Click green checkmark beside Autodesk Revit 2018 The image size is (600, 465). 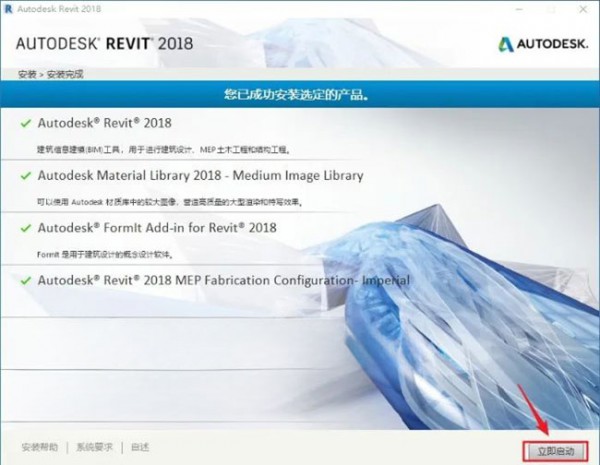click(x=26, y=124)
